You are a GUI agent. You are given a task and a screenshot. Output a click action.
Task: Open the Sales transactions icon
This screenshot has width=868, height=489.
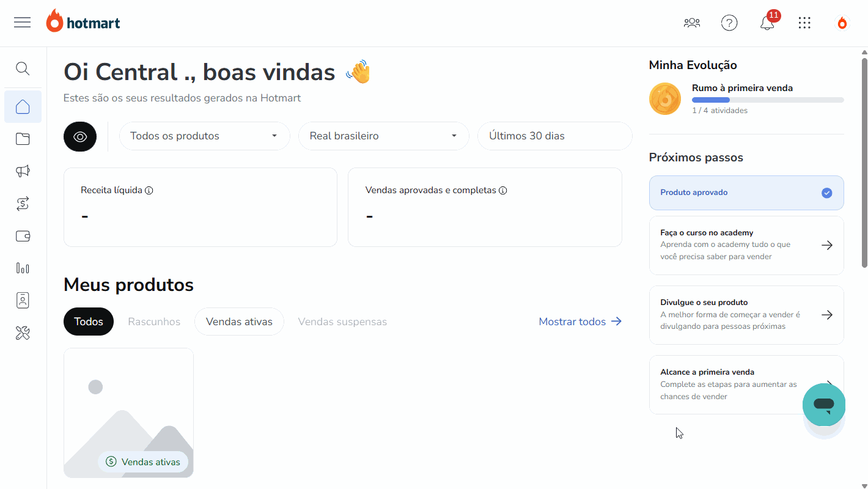click(x=23, y=204)
